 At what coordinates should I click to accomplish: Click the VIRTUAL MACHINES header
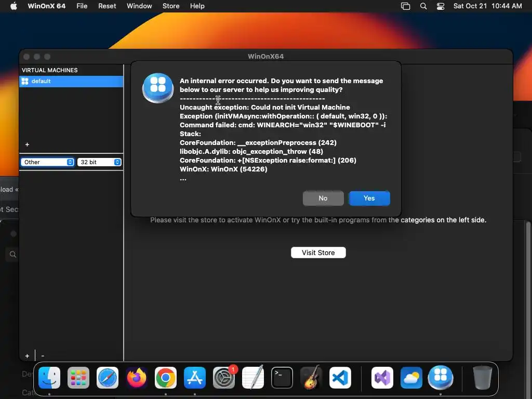(49, 70)
